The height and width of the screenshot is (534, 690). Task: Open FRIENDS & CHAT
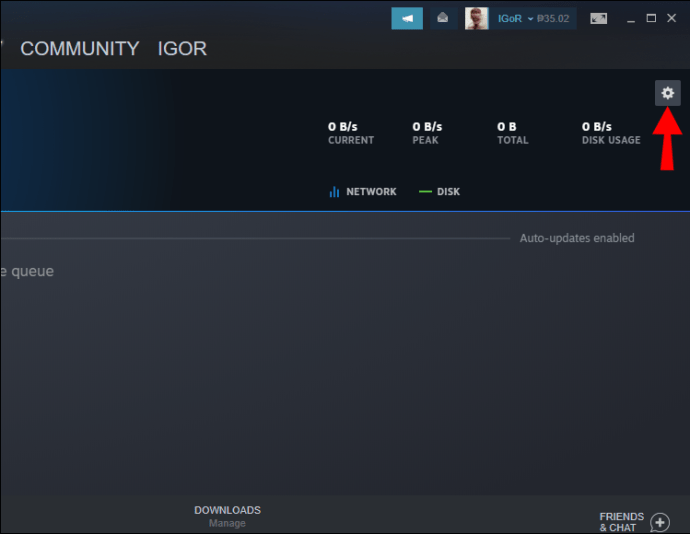pos(621,522)
